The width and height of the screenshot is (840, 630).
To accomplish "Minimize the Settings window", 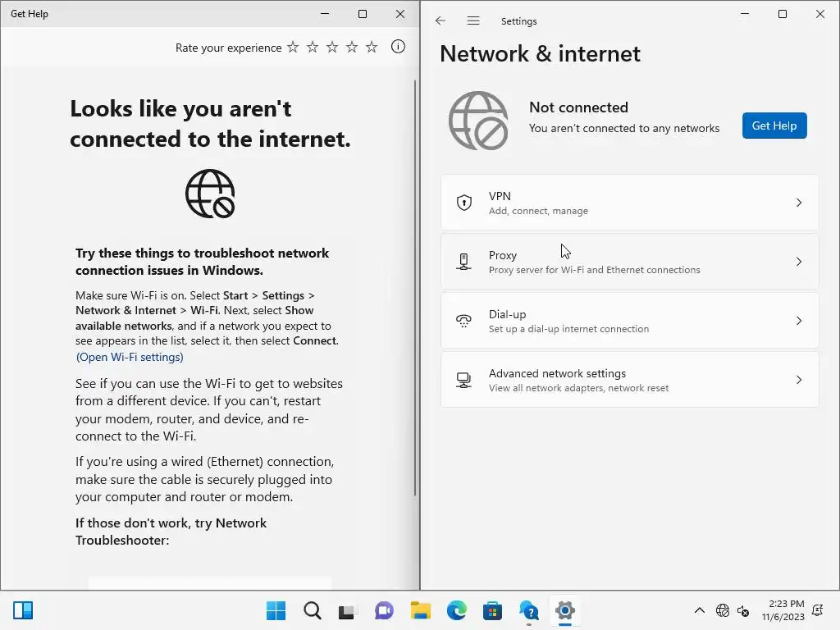I will tap(745, 14).
